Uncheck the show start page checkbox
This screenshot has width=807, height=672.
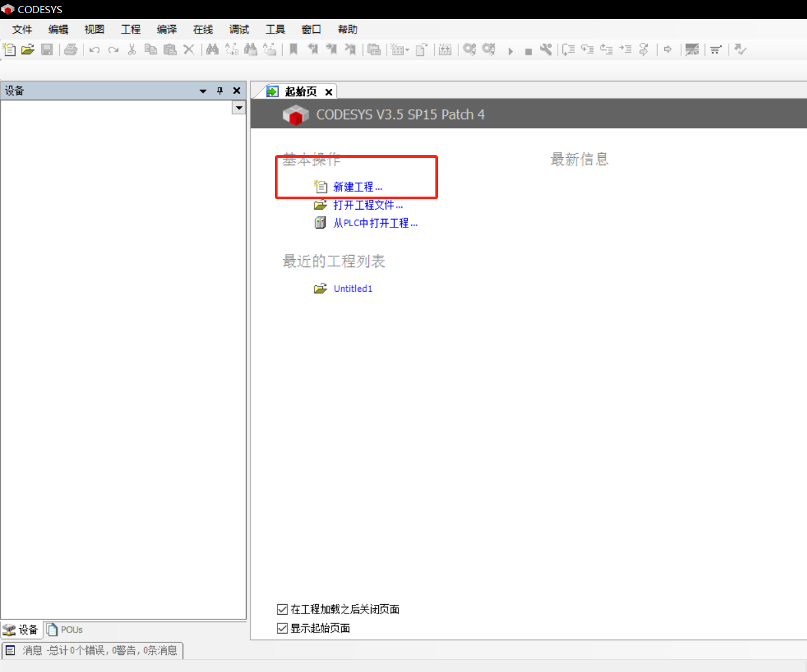pyautogui.click(x=283, y=629)
